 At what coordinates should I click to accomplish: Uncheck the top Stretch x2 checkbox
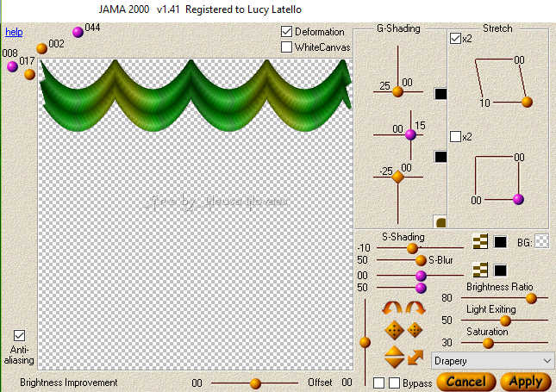(455, 39)
